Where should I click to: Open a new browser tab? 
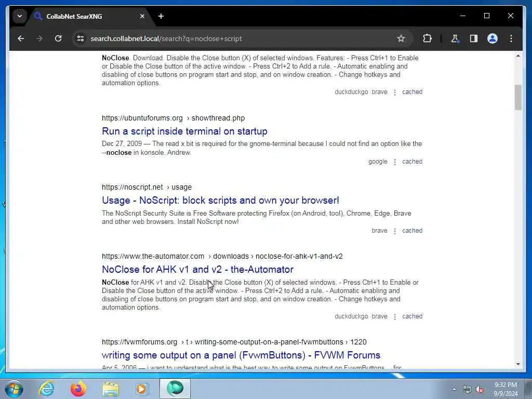(x=161, y=16)
